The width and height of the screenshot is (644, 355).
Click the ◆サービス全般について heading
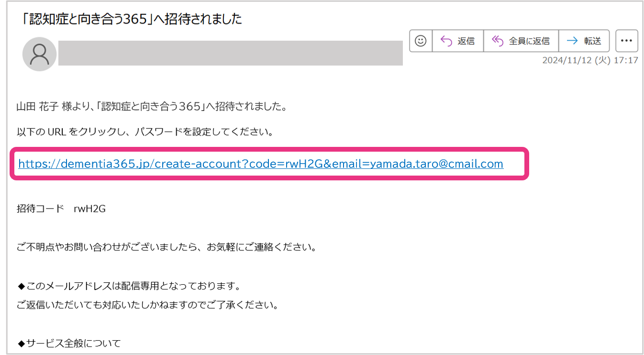(69, 344)
